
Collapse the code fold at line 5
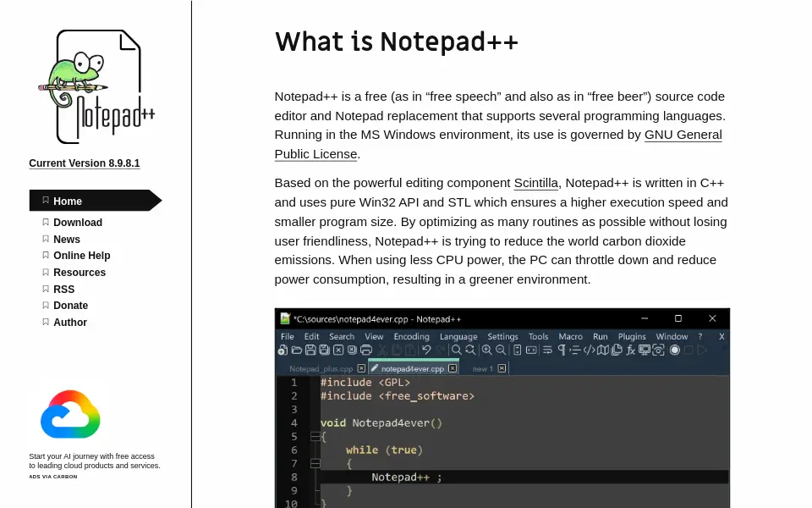click(315, 437)
